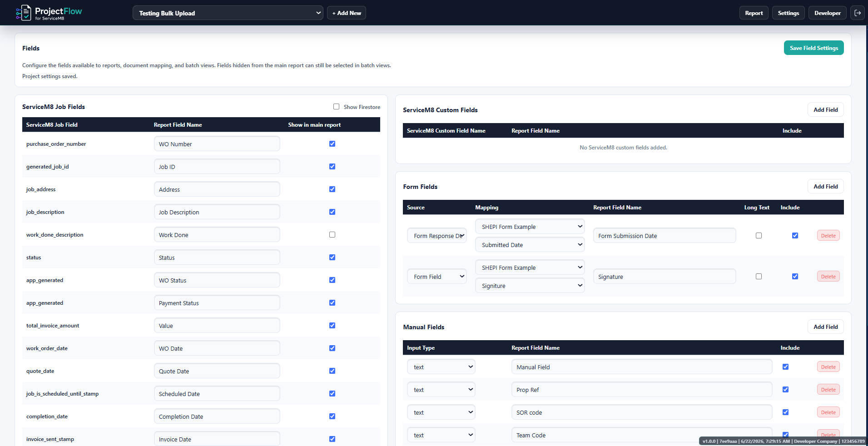Edit the Scheduled Date report field name
This screenshot has width=868, height=446.
point(217,394)
